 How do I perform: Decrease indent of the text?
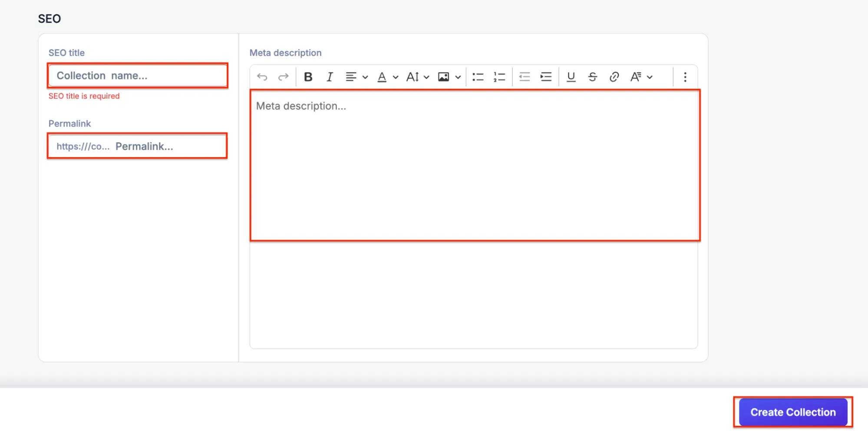tap(525, 77)
